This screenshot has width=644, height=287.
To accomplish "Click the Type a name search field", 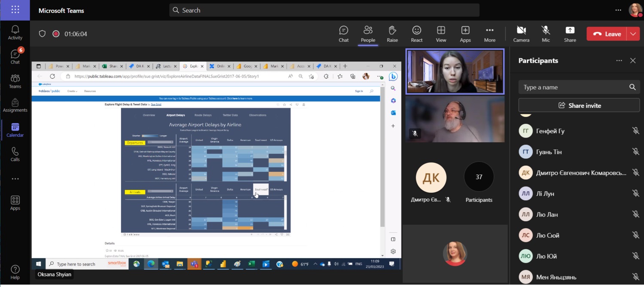I will pyautogui.click(x=573, y=87).
